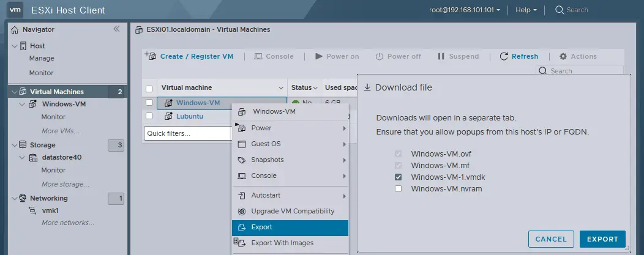The image size is (644, 255).
Task: Choose Export With Images
Action: pos(290,243)
